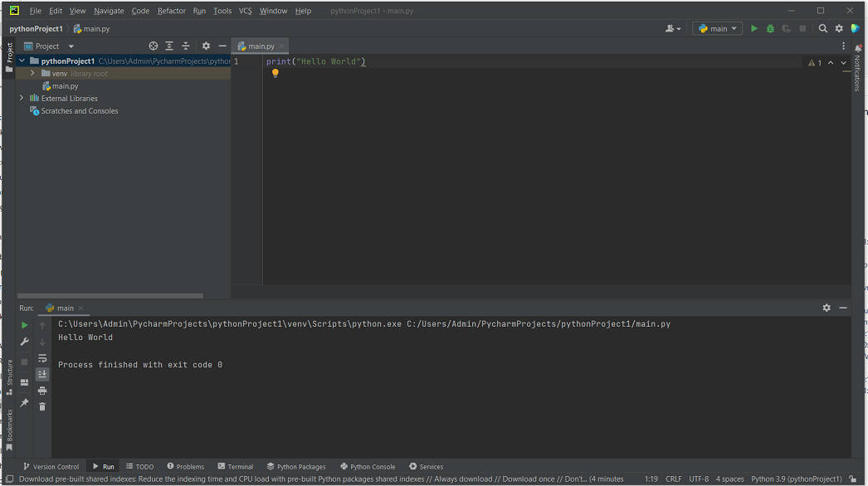The width and height of the screenshot is (868, 486).
Task: Toggle soft-wrap in the Run console
Action: point(42,358)
